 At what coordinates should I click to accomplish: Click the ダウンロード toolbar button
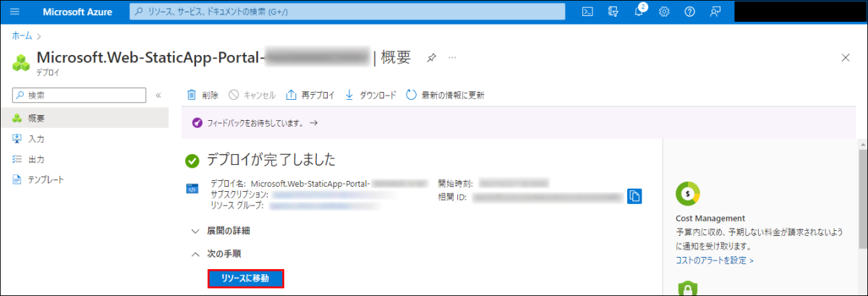(x=370, y=95)
